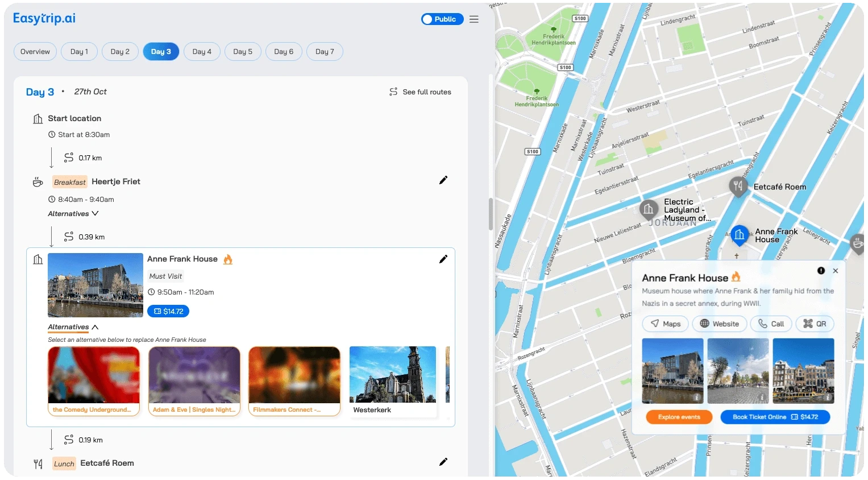Expand Alternatives under Heertje Friet

73,214
